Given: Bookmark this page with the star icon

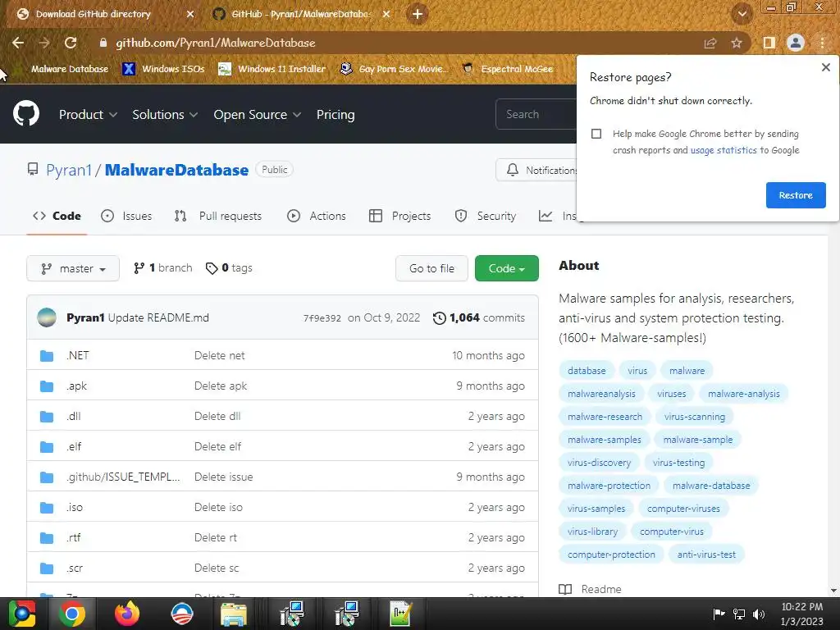Looking at the screenshot, I should (x=737, y=43).
